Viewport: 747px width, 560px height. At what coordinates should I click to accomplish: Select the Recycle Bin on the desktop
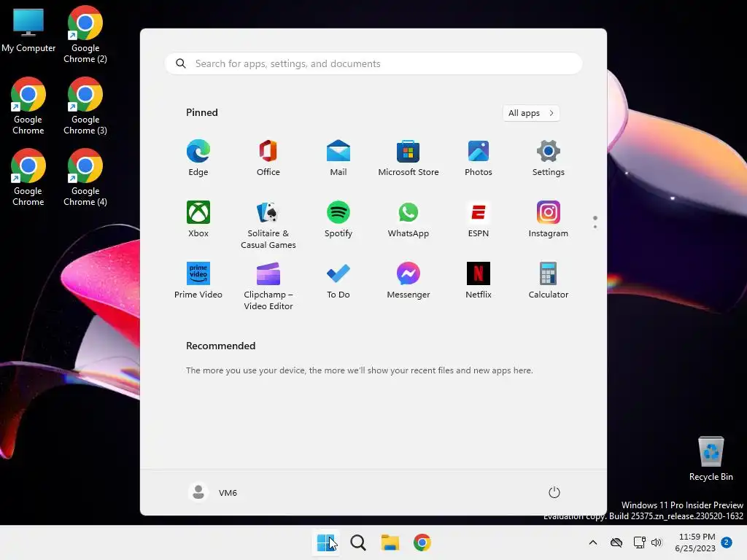point(711,459)
